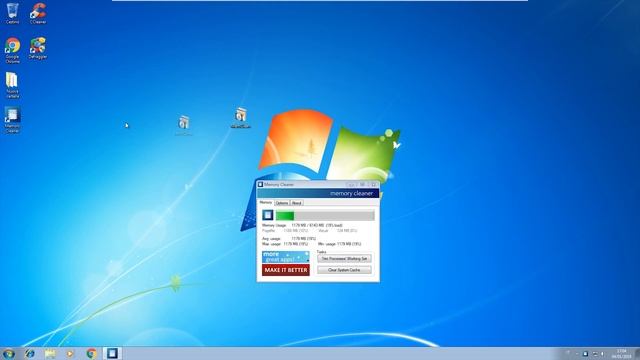This screenshot has height=360, width=640.
Task: Open the Nuova cartella folder on desktop
Action: pyautogui.click(x=12, y=85)
